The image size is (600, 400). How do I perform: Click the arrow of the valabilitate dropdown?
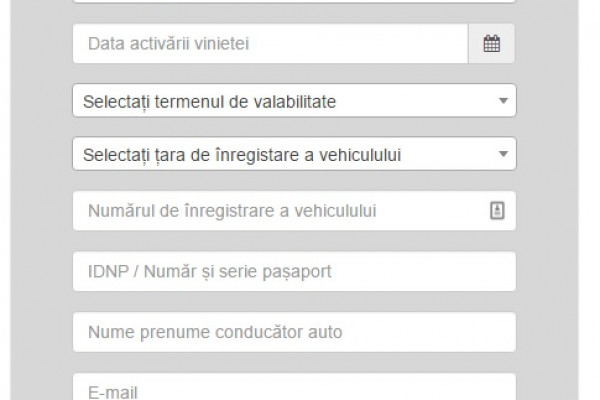pos(503,101)
